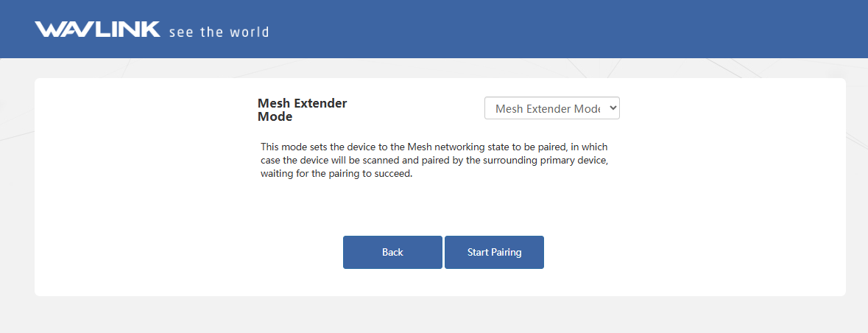868x333 pixels.
Task: Click the WAVLINK logo
Action: coord(97,29)
